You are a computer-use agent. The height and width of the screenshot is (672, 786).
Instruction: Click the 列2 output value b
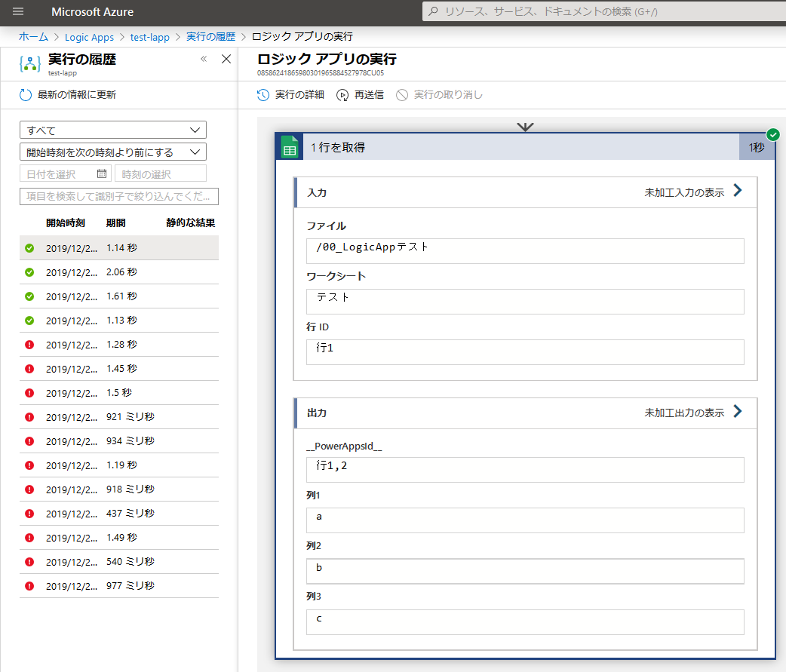point(525,571)
